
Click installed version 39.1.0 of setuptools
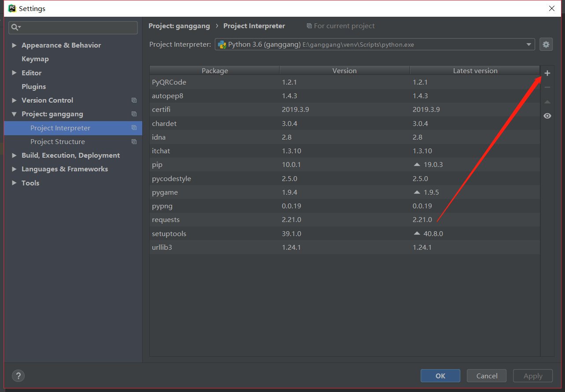pyautogui.click(x=292, y=233)
